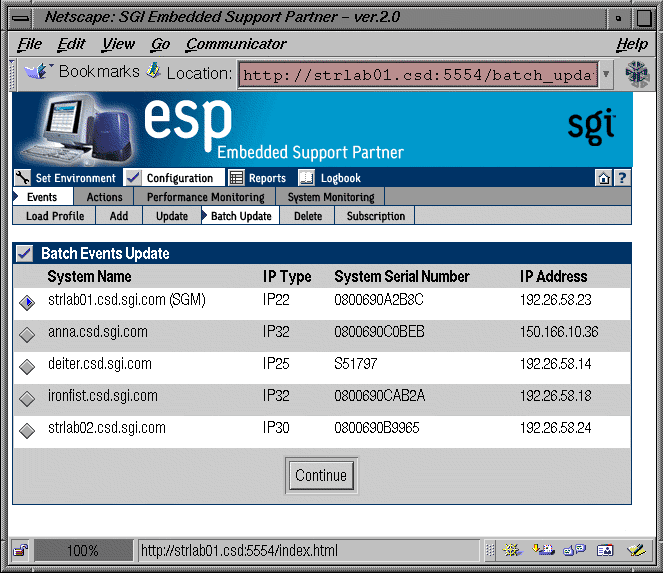This screenshot has width=663, height=573.
Task: Click the Continue button
Action: (321, 476)
